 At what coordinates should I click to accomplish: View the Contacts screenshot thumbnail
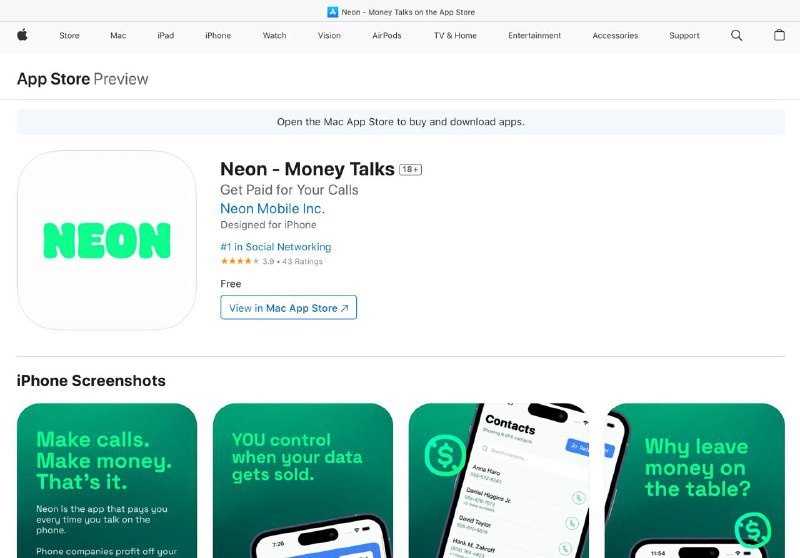pos(499,480)
